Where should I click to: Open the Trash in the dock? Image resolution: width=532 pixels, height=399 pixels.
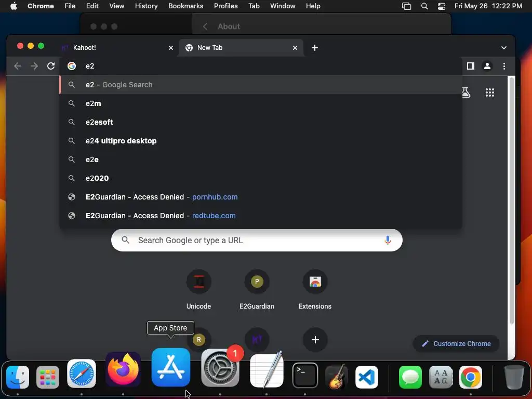514,377
